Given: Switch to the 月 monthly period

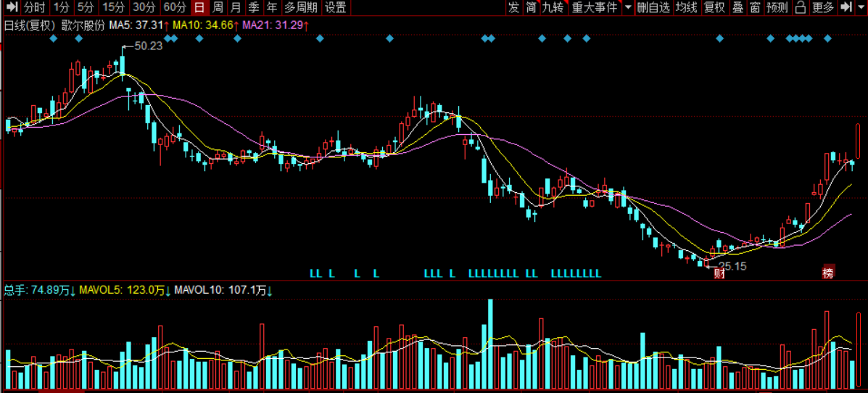Looking at the screenshot, I should click(x=236, y=7).
